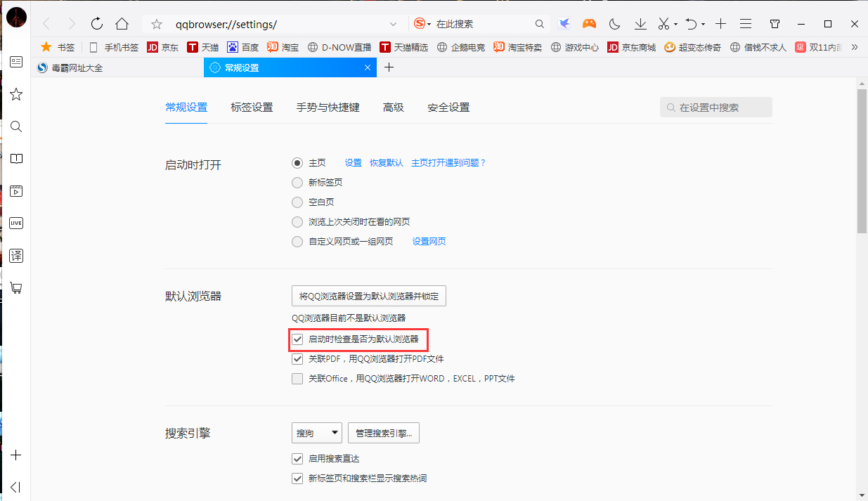Uncheck 启动时检查是否为默认浏览器

coord(298,339)
